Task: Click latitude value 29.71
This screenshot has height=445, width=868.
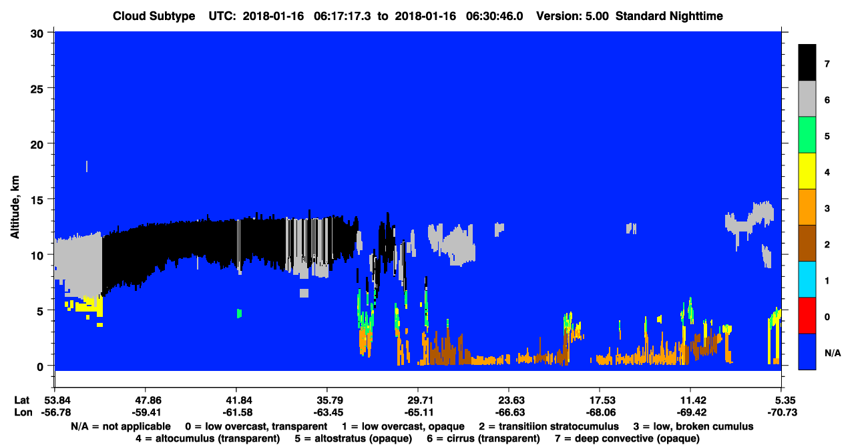Action: tap(418, 400)
